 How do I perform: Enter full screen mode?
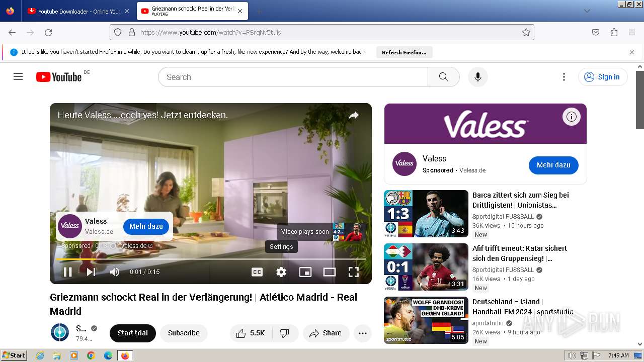[x=354, y=272]
